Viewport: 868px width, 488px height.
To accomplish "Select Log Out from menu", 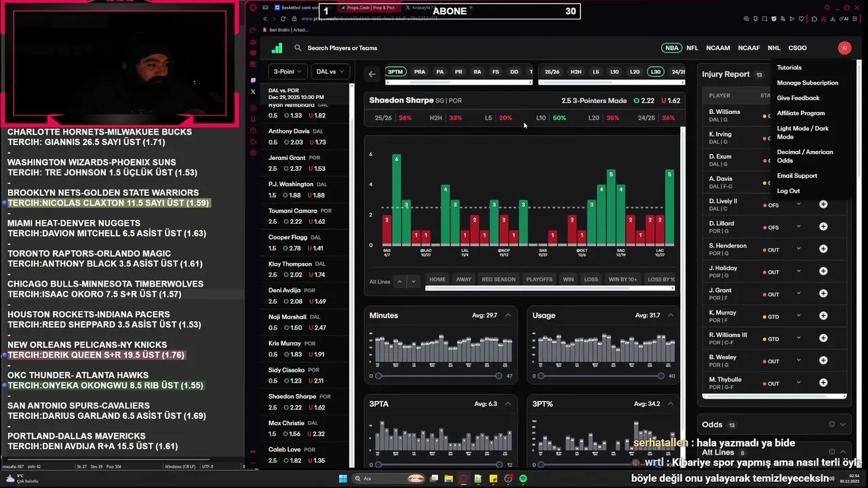I will point(789,191).
